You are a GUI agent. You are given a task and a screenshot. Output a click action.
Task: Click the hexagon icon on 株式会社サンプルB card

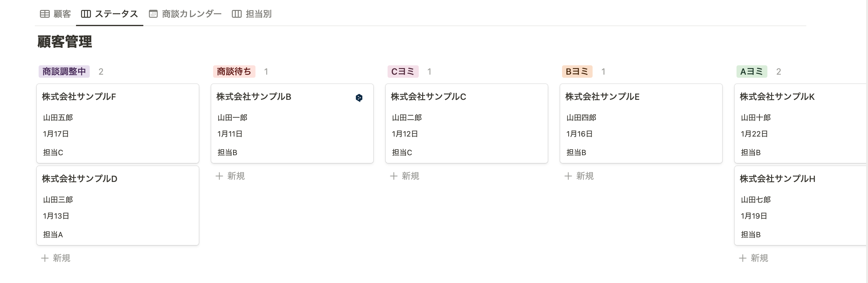[x=359, y=98]
